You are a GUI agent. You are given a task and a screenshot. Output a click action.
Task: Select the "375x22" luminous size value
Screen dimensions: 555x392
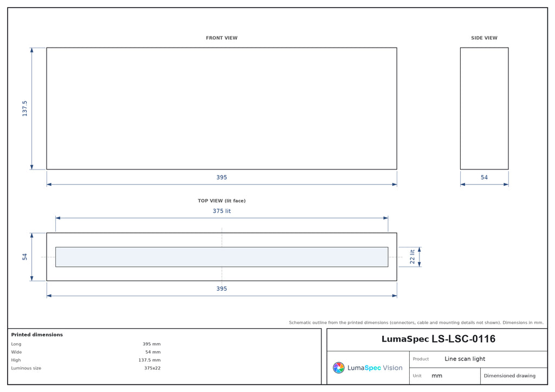tap(152, 368)
